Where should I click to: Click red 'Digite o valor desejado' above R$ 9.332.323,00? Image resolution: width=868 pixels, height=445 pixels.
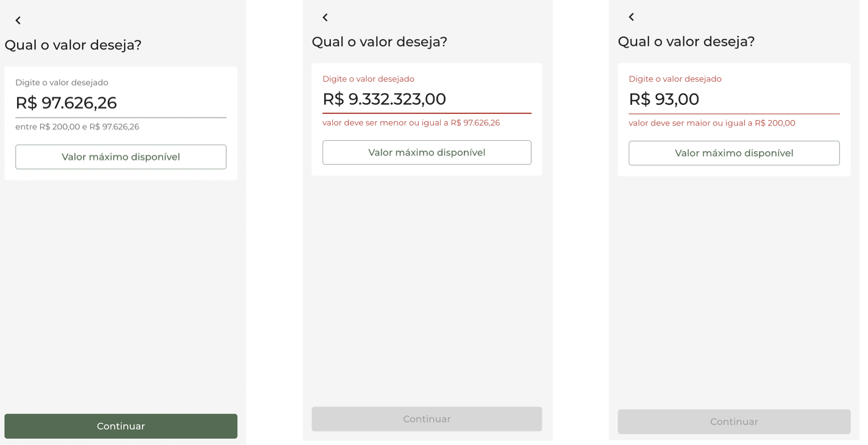(x=368, y=79)
